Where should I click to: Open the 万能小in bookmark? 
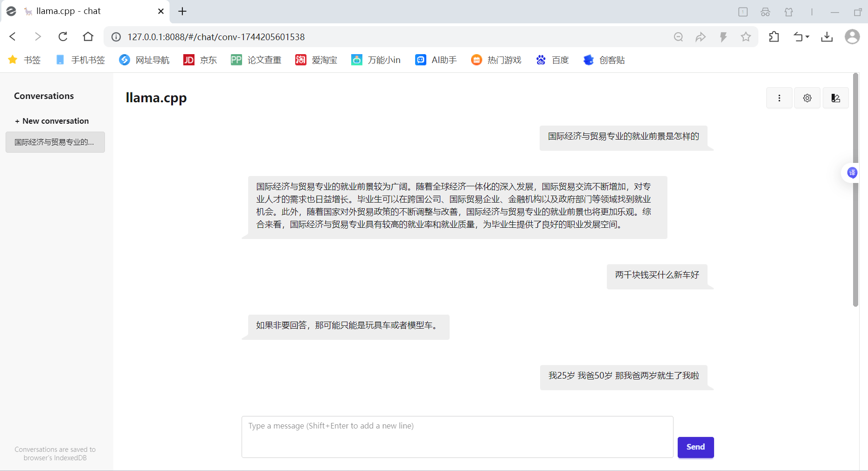376,60
